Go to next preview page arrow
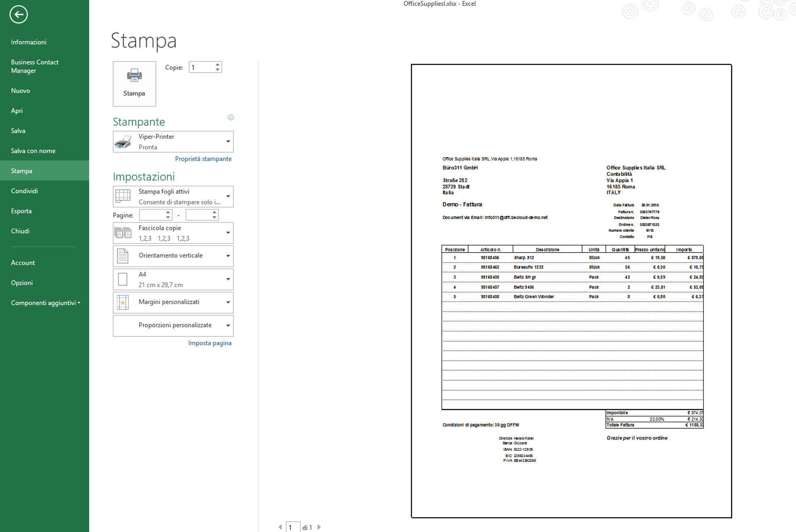Viewport: 796px width, 532px height. [319, 527]
